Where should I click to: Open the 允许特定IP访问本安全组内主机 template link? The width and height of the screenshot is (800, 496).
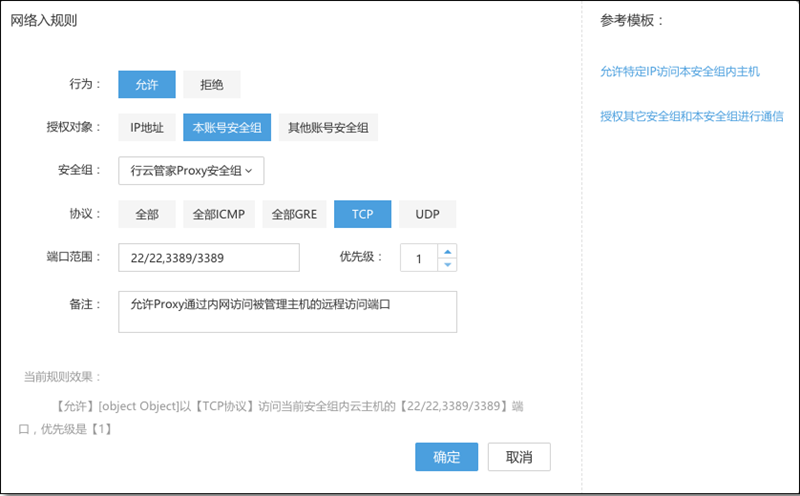click(x=680, y=72)
